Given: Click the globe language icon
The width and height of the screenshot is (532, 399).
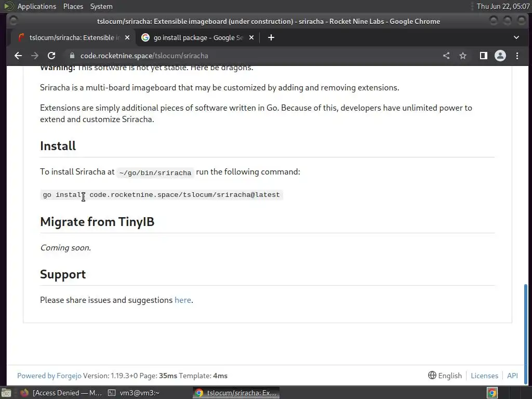Looking at the screenshot, I should 432,375.
